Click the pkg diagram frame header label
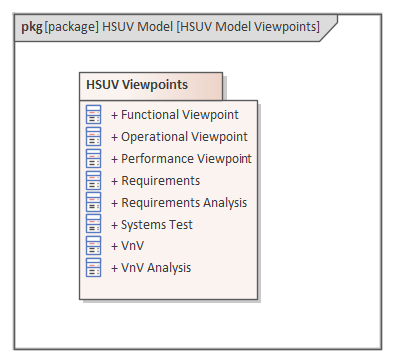396x364 pixels. click(x=170, y=27)
